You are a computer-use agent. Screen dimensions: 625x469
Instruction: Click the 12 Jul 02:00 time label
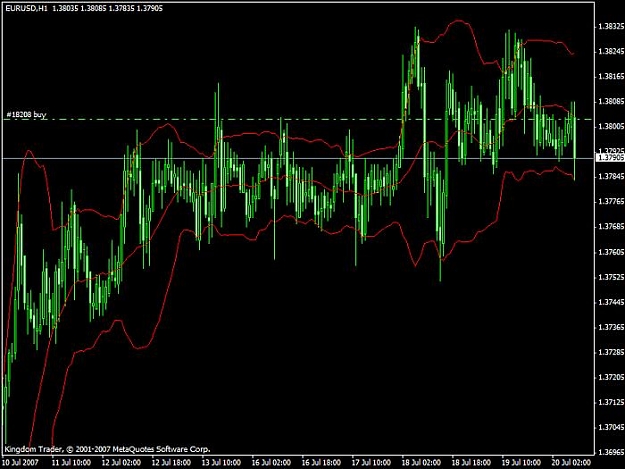[121, 463]
